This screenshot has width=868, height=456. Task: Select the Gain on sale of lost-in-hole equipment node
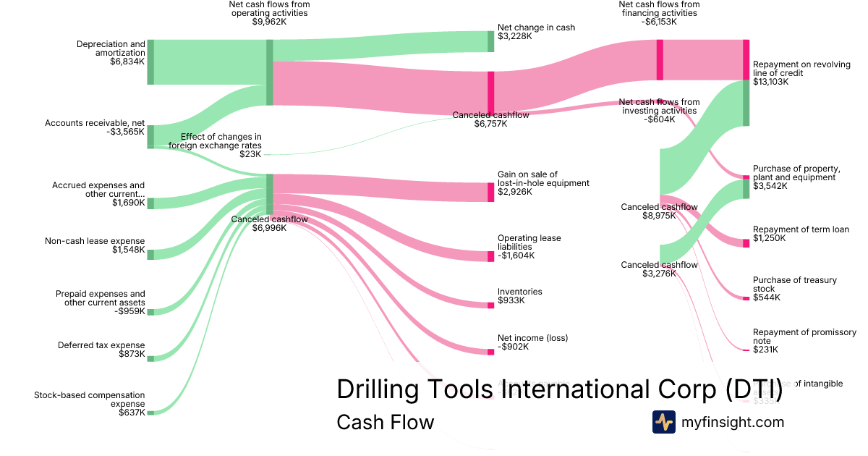coord(490,192)
